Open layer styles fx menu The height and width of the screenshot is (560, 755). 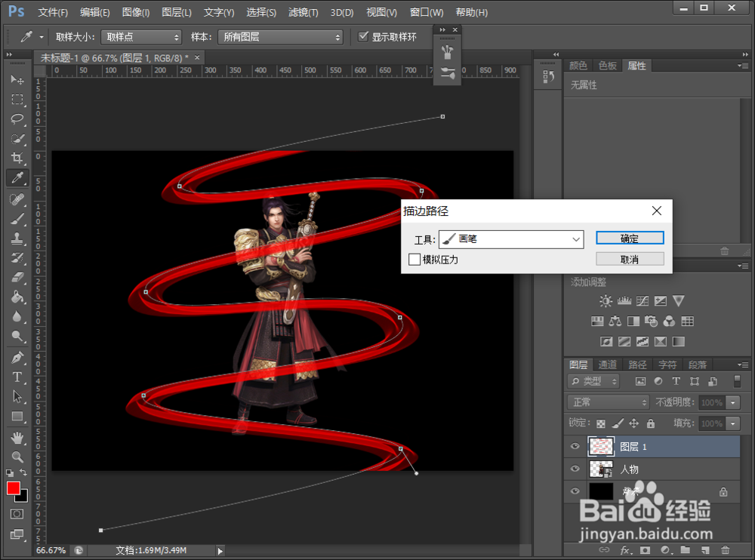[625, 550]
